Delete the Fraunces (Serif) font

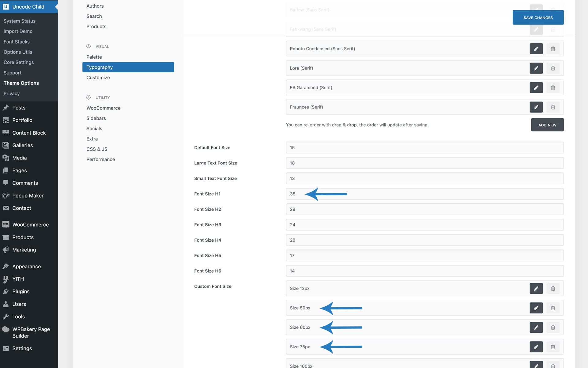(x=553, y=107)
